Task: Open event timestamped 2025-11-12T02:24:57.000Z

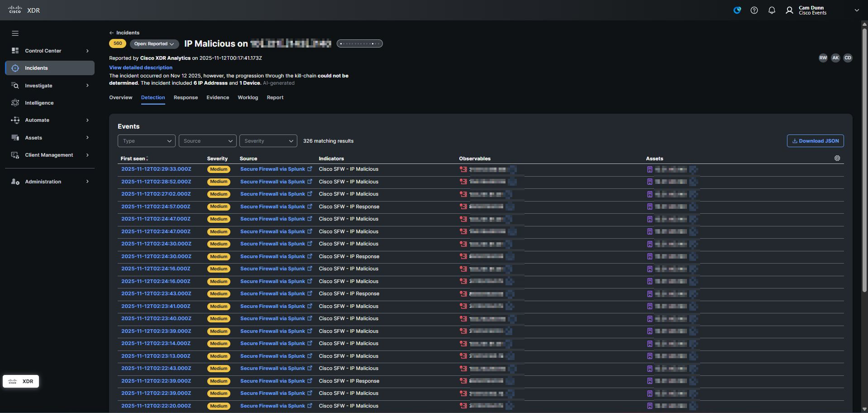Action: pos(156,206)
